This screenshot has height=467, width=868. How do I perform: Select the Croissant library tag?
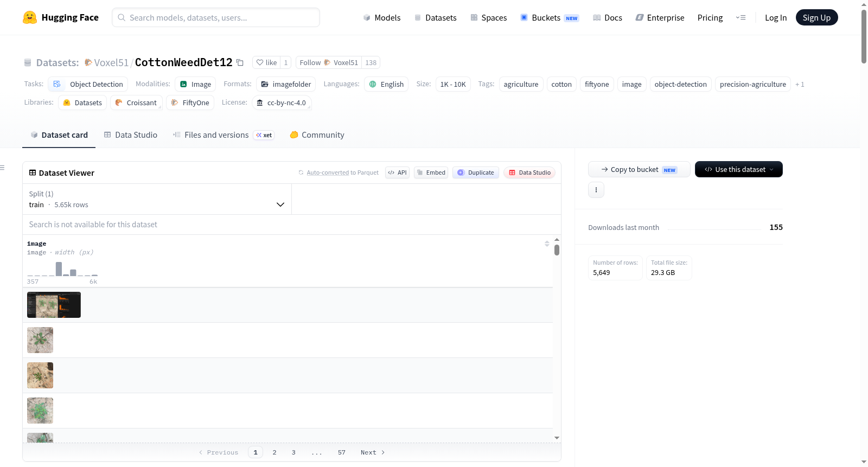[136, 103]
